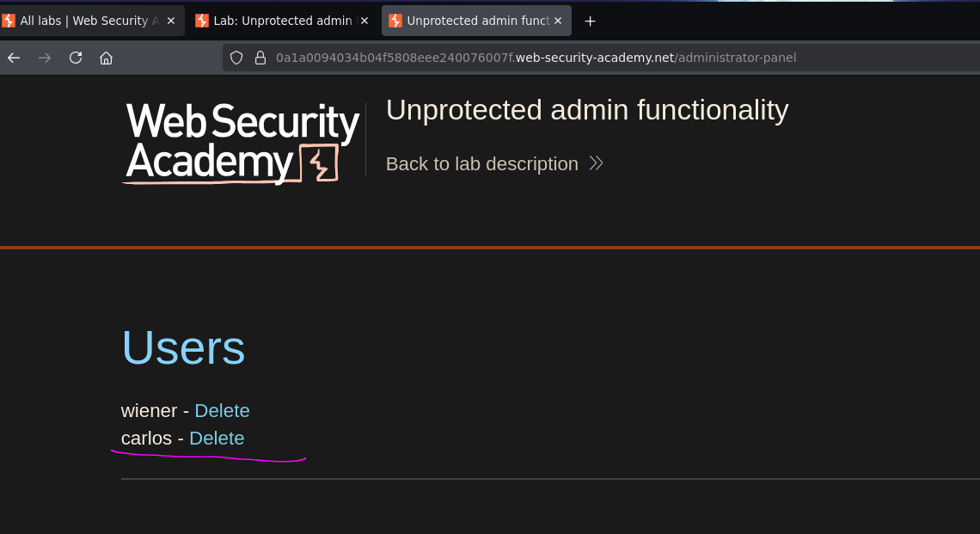Click the double chevron after lab description
Screen dimensions: 980x534
(597, 164)
